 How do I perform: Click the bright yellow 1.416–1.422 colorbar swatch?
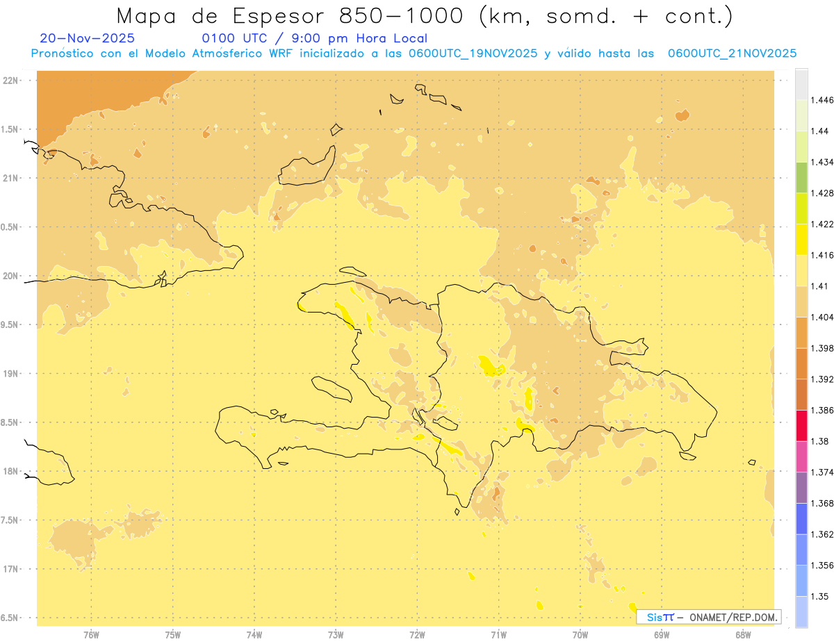click(801, 239)
